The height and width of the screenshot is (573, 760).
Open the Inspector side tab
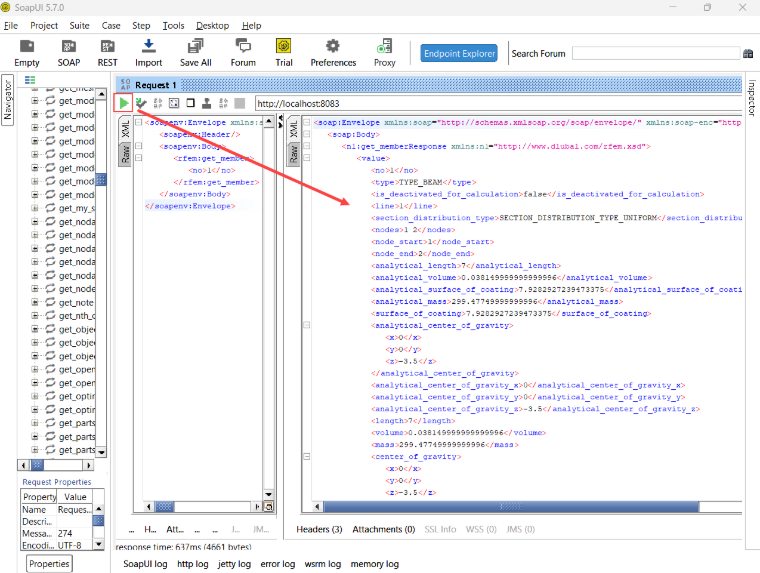(752, 98)
